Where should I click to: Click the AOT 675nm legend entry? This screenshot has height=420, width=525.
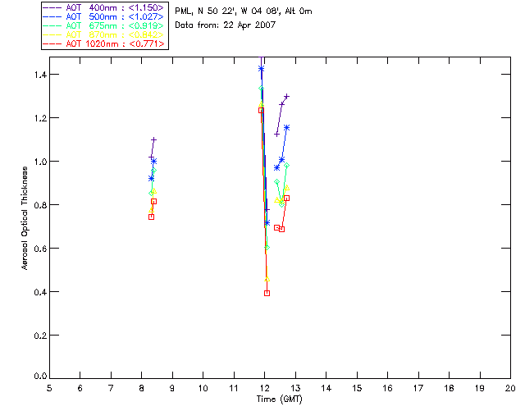coord(103,25)
